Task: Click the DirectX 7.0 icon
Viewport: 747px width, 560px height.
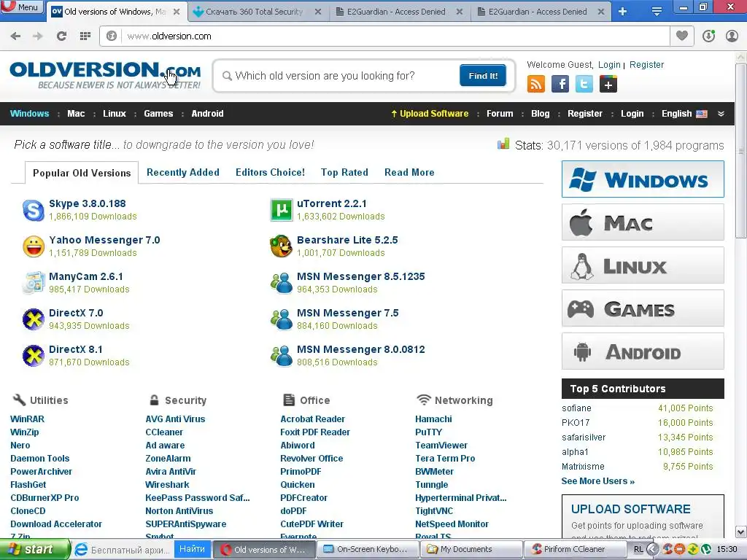Action: tap(34, 319)
